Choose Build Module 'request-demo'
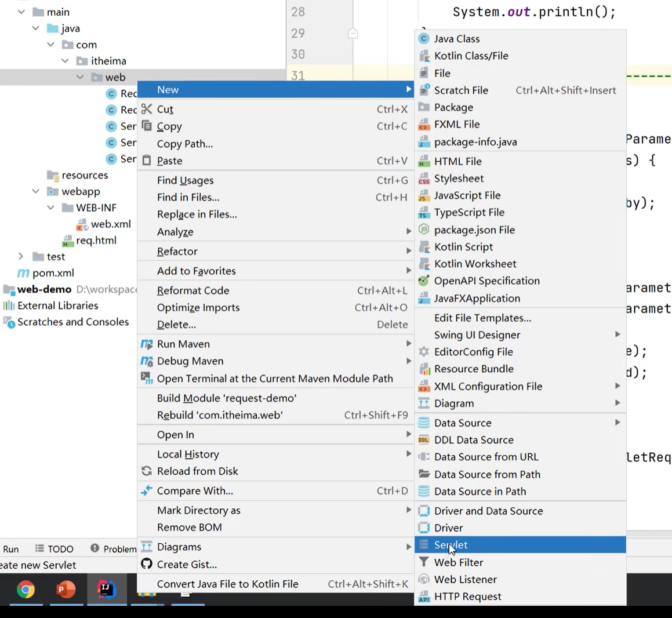 pos(275,398)
